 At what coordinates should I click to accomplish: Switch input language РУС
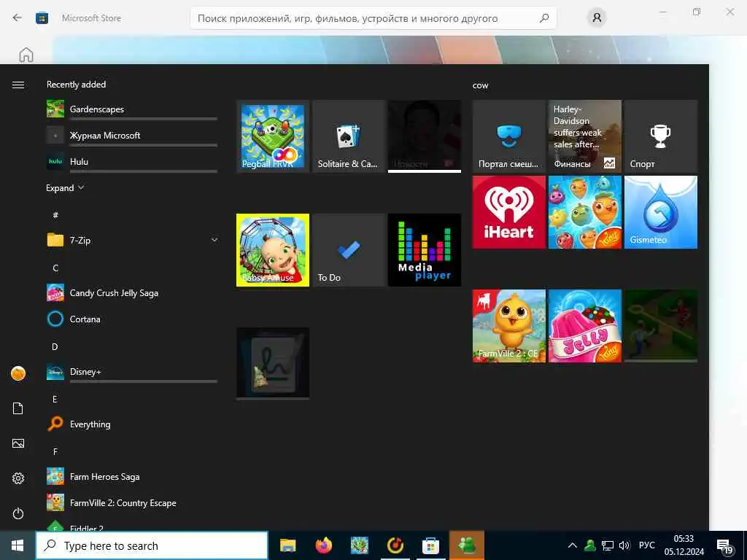[646, 545]
